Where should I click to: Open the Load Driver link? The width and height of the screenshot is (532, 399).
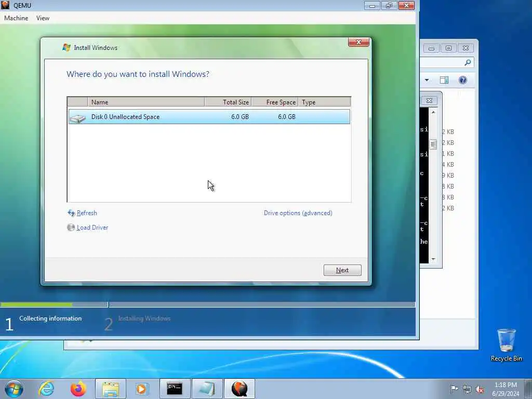92,228
